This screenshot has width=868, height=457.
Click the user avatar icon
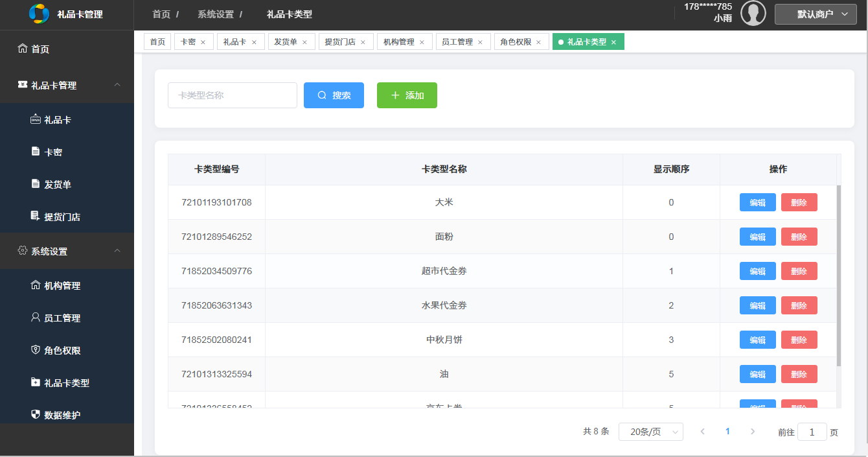pos(753,14)
